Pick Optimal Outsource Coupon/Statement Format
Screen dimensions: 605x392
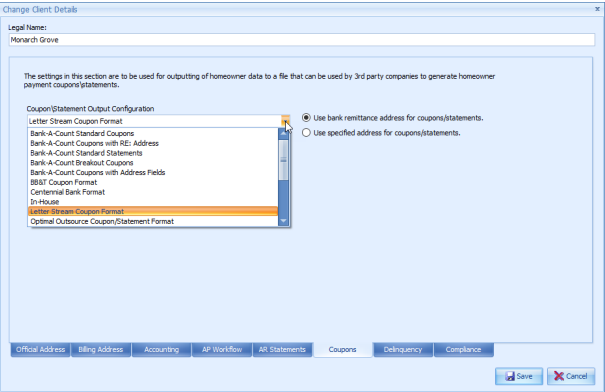point(153,221)
